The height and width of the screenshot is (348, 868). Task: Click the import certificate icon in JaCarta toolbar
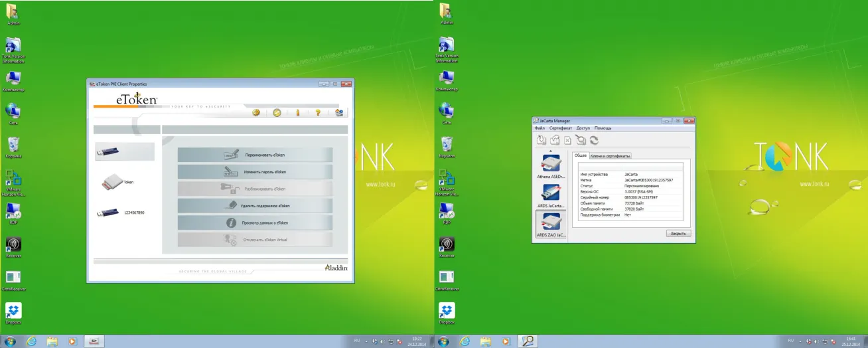coord(542,139)
